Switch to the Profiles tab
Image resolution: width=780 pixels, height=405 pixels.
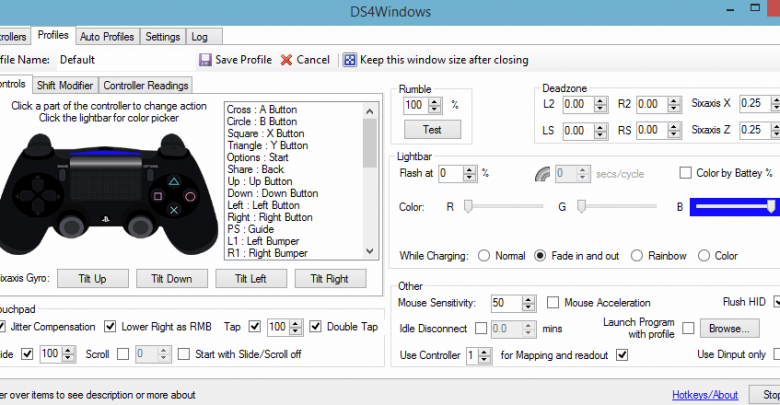(x=53, y=35)
